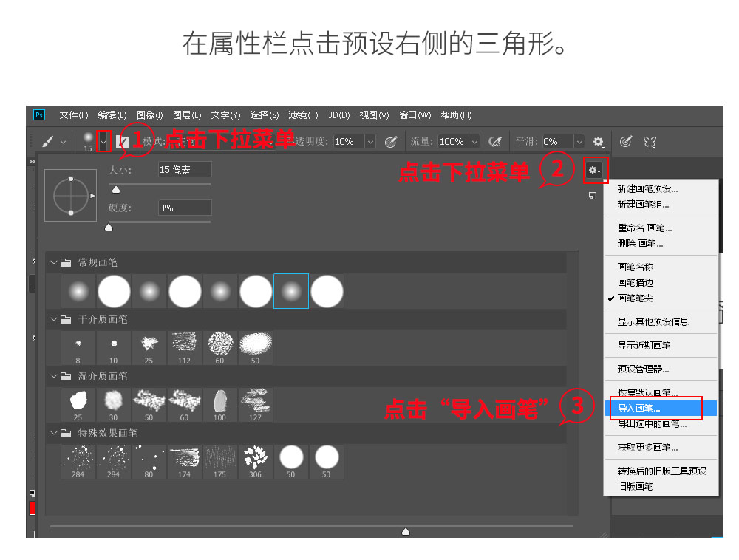Click the Photoshop Ps logo icon

[39, 115]
